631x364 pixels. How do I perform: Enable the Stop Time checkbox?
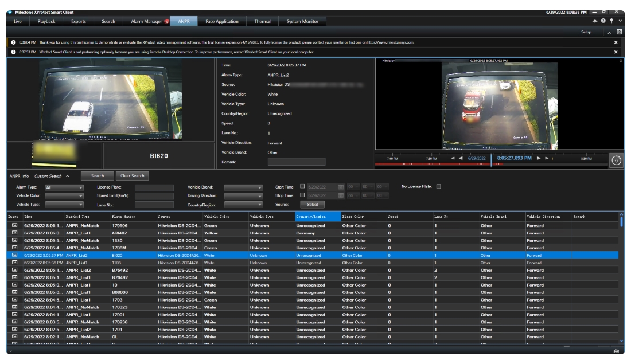click(x=302, y=195)
